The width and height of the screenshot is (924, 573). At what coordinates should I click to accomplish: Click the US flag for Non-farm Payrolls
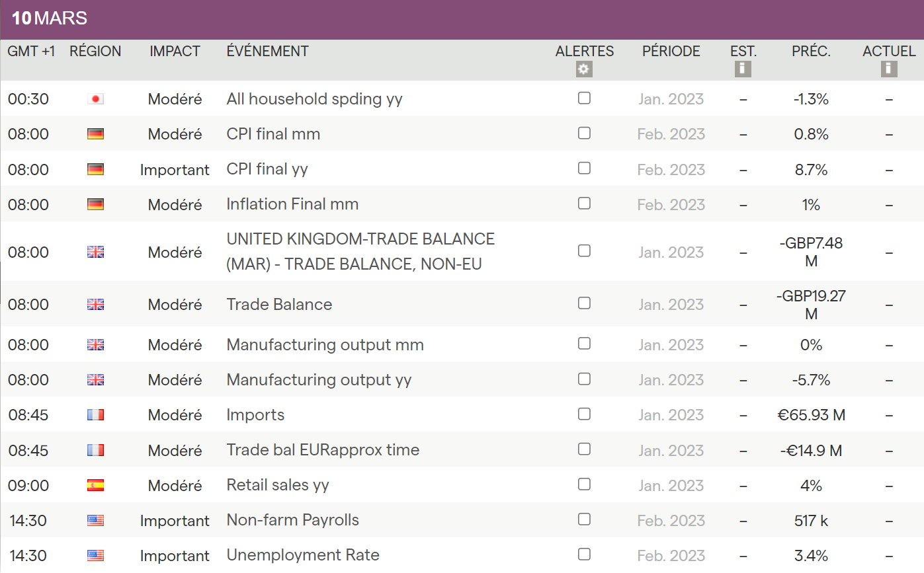[95, 521]
